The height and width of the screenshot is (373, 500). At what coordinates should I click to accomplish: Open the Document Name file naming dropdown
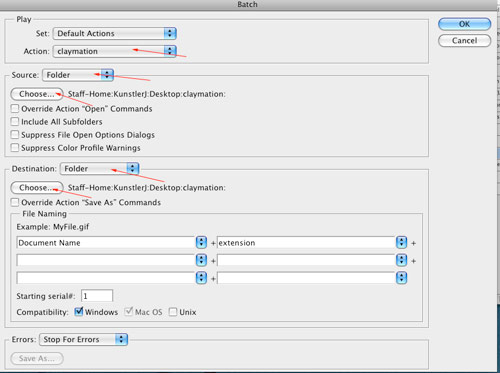tap(201, 243)
